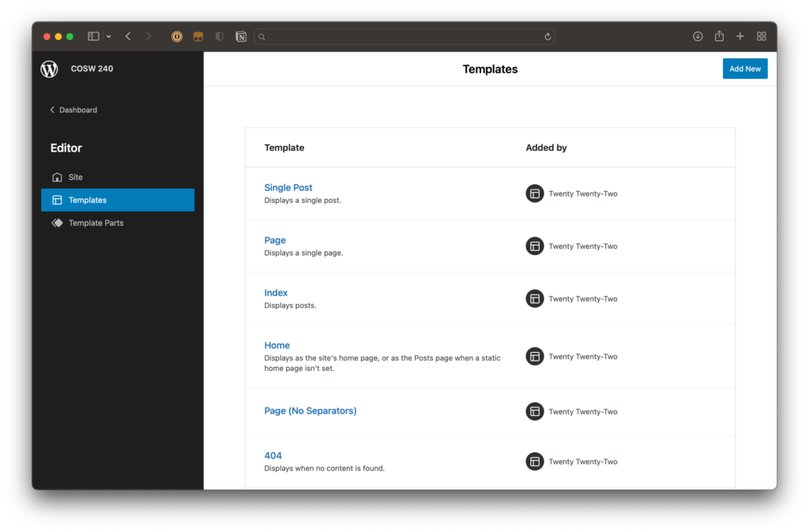Click the theme icon in Single Post row
Screen dimensions: 809x532
(535, 194)
